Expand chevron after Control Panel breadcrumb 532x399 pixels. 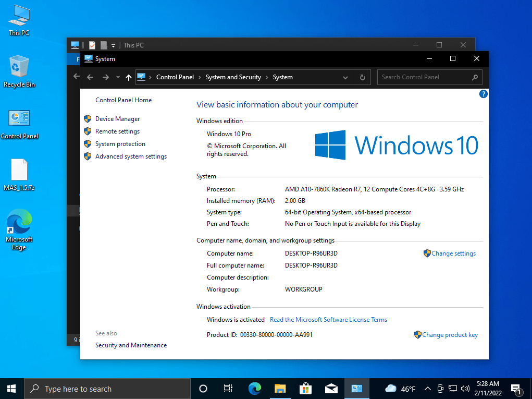point(200,77)
